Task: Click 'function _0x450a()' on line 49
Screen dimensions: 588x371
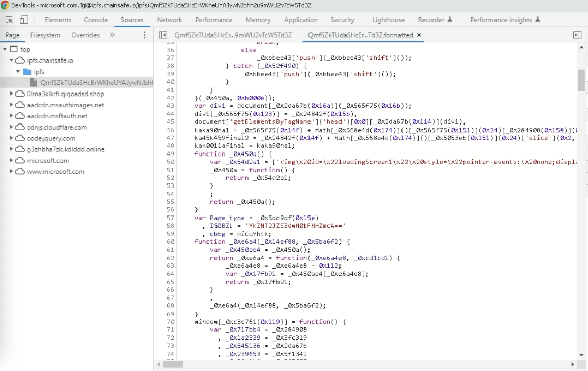Action: coord(233,154)
